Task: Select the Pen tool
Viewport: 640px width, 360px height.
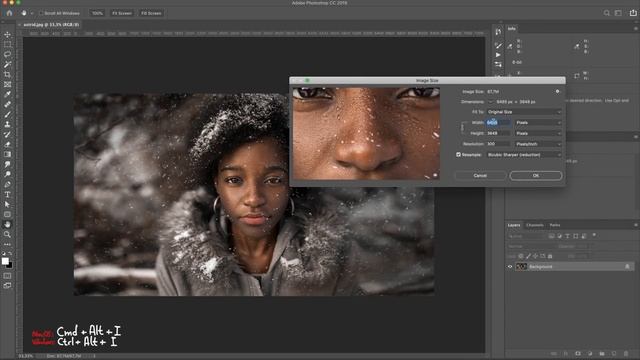Action: click(7, 184)
